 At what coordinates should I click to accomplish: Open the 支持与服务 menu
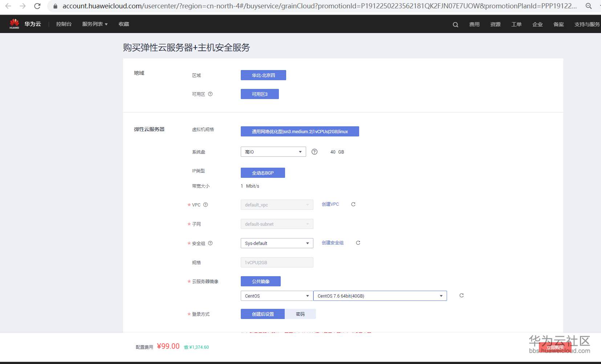[x=587, y=24]
